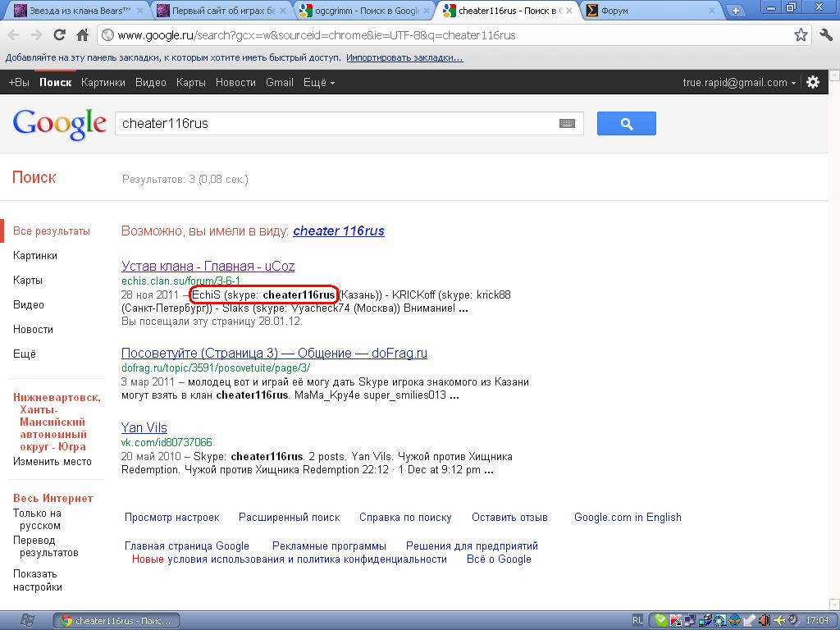The width and height of the screenshot is (840, 630).
Task: Open 'Видео' in the black Google bar
Action: click(x=151, y=83)
